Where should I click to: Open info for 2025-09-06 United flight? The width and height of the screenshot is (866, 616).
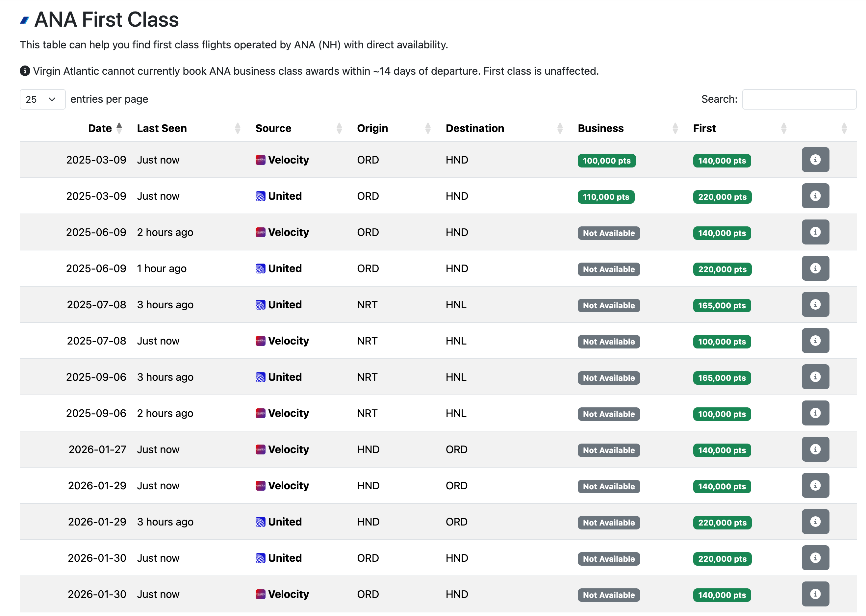pyautogui.click(x=815, y=377)
